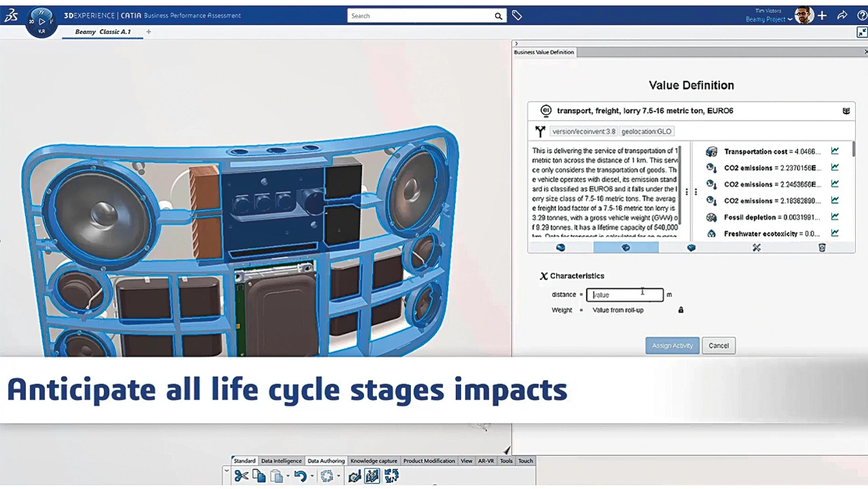
Task: Toggle the Weight lock icon
Action: (681, 310)
